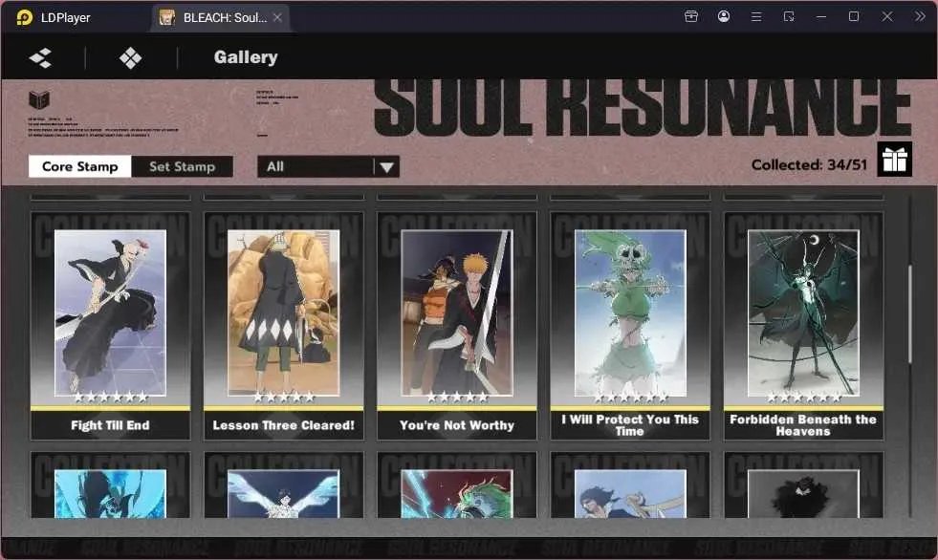Open the home diamond menu icon
Screen dimensions: 938x560
pyautogui.click(x=130, y=58)
